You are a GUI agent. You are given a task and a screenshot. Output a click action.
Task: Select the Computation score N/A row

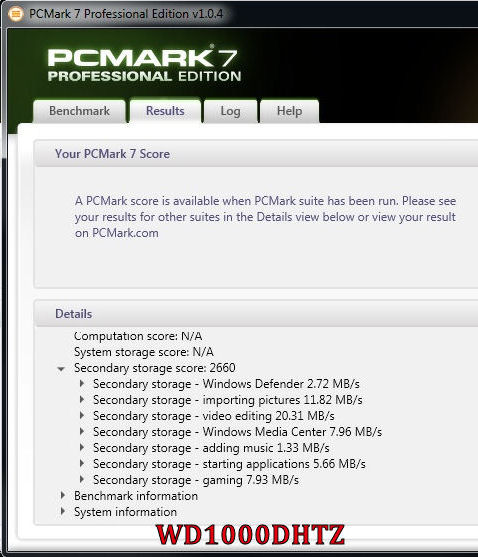point(138,336)
